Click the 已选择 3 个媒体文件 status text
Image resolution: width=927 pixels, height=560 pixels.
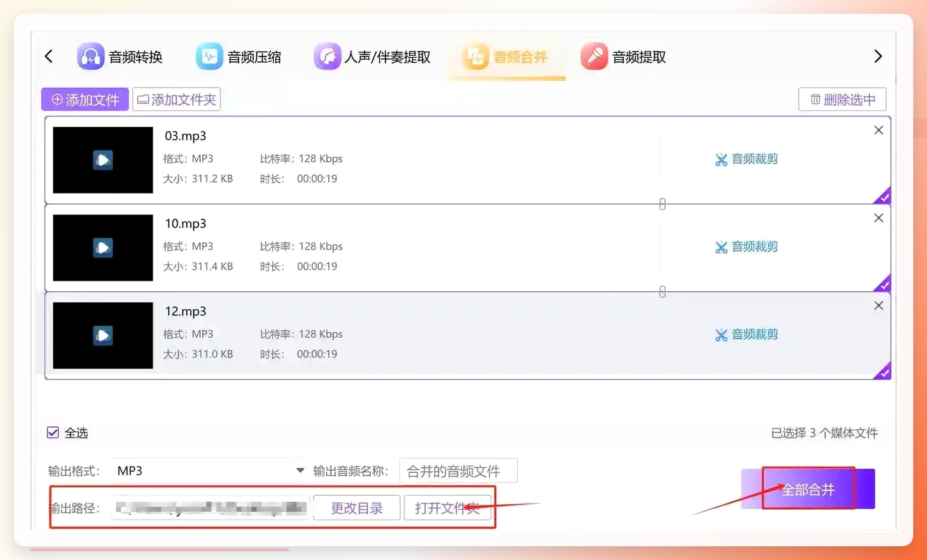825,433
